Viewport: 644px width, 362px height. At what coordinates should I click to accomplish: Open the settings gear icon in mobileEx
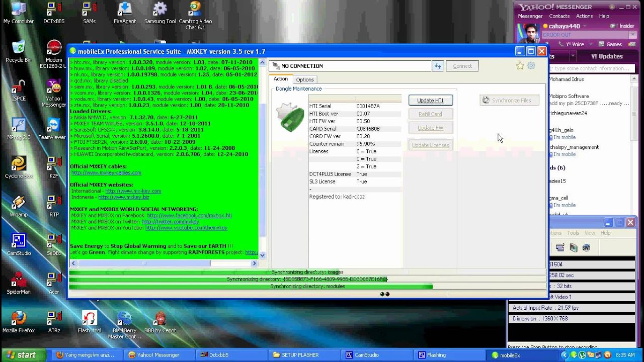click(531, 66)
